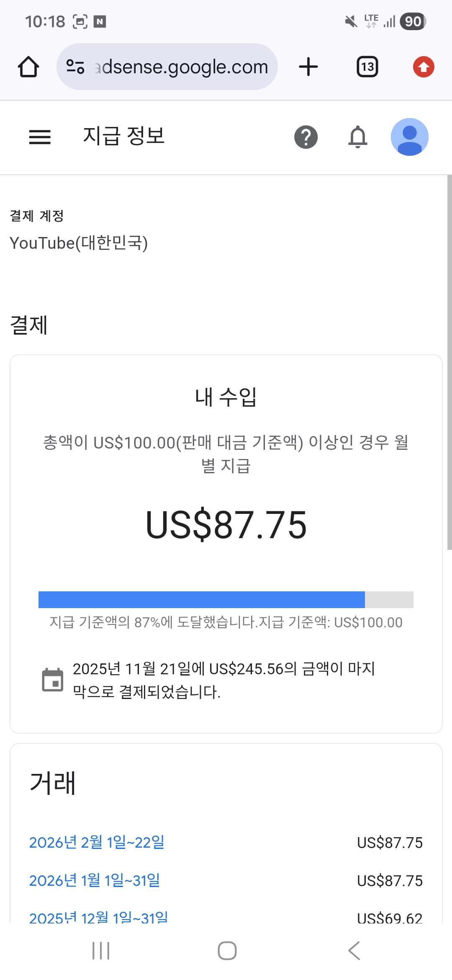
Task: Open 2026년 1월 1일~31일 transaction
Action: click(95, 880)
